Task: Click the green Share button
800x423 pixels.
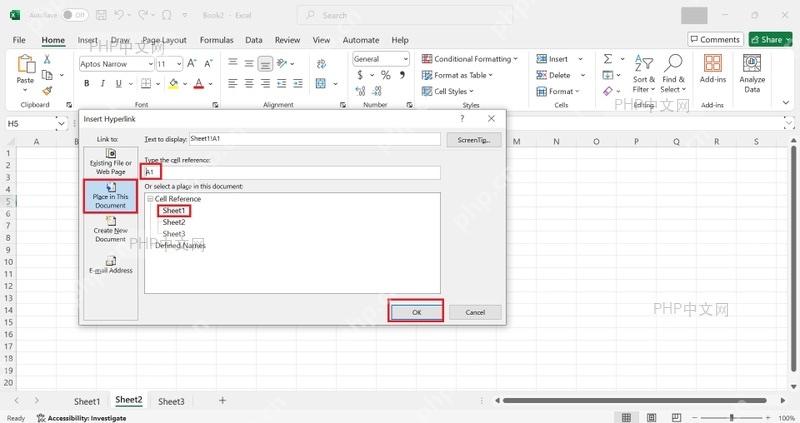Action: [770, 39]
